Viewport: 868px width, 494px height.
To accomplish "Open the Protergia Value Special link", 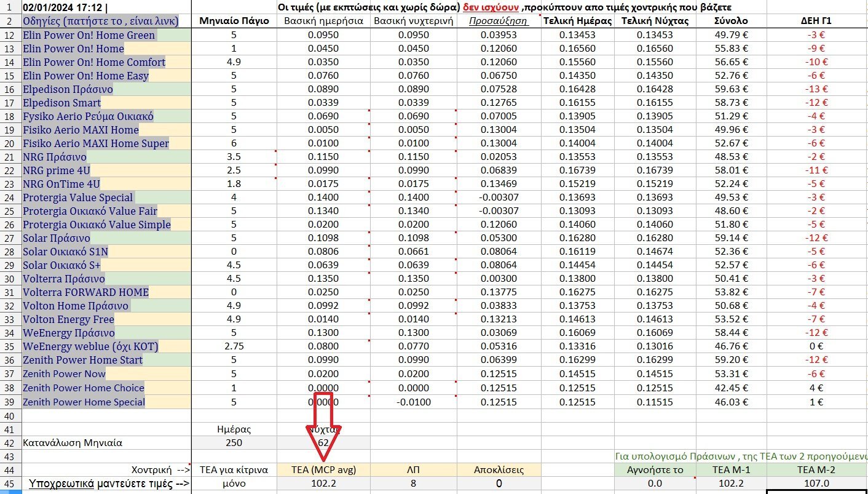I will [x=77, y=197].
